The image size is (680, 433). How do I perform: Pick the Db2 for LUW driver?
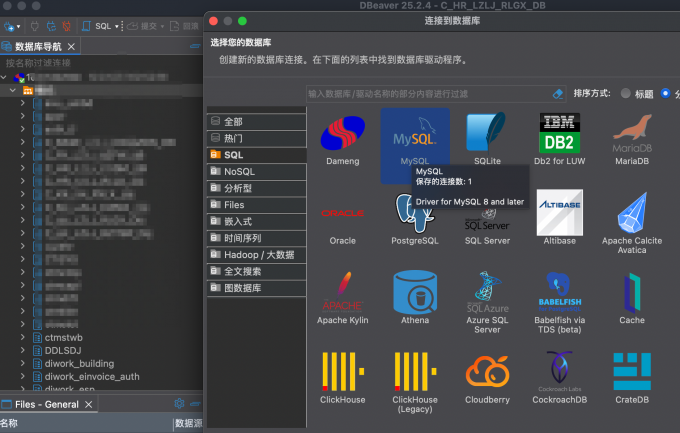coord(559,139)
